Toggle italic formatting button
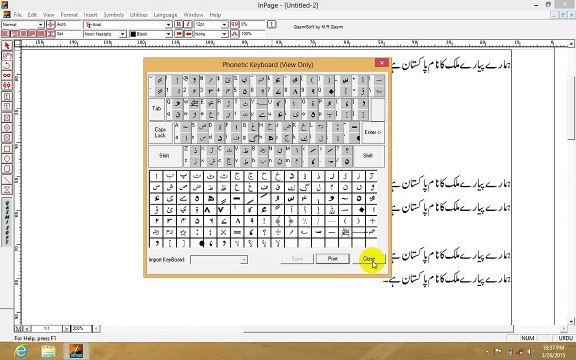Screen dimensions: 576x360 [x=188, y=24]
